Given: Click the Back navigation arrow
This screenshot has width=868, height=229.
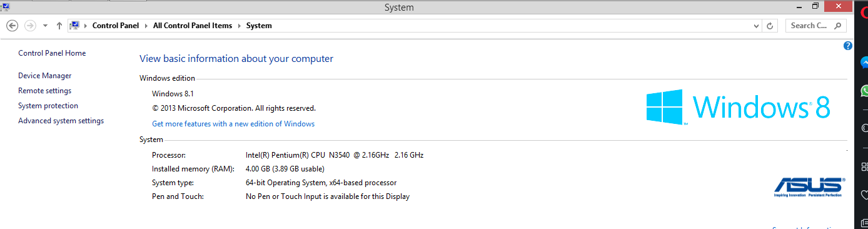Looking at the screenshot, I should (x=12, y=26).
